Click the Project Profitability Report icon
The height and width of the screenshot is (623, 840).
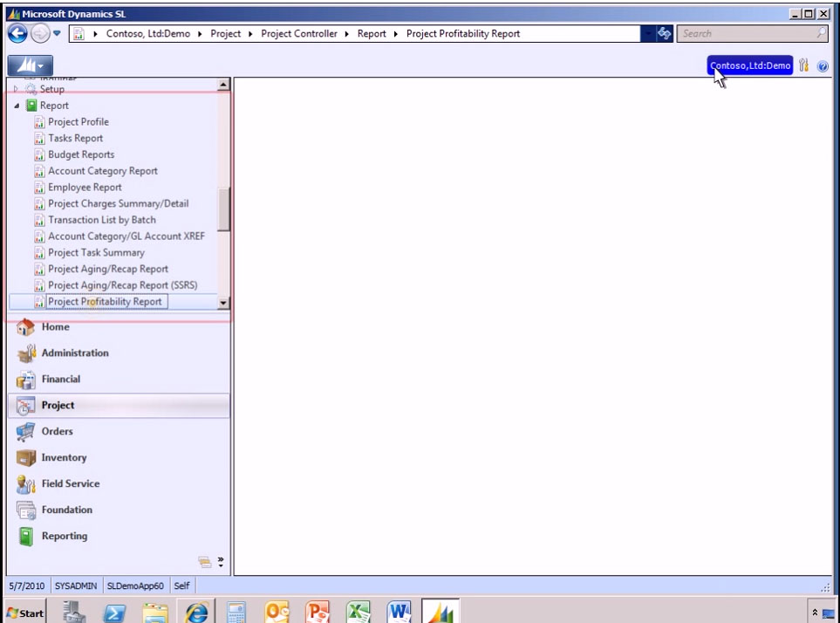click(39, 302)
